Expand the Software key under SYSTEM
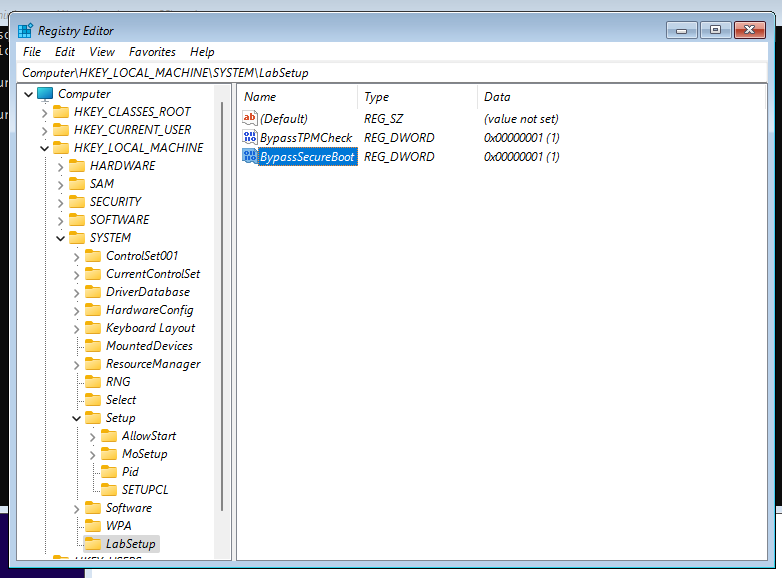 (76, 509)
